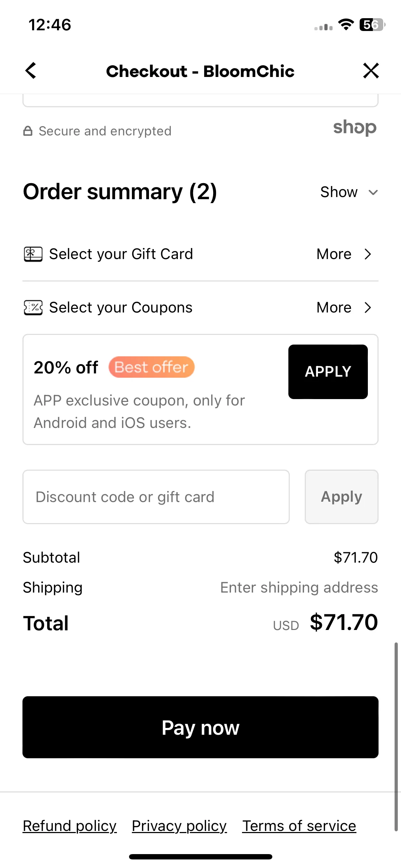Open the Refund policy link
Viewport: 401px width, 868px height.
pyautogui.click(x=70, y=826)
